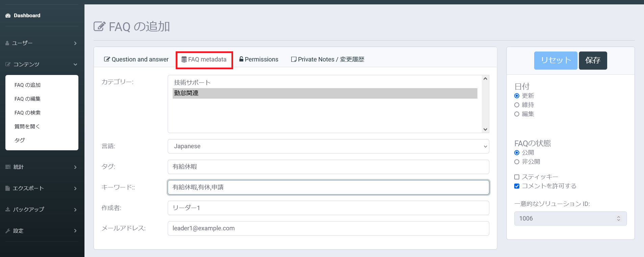Switch to FAQ metadata tab
Screen dimensions: 644x257
coord(204,59)
